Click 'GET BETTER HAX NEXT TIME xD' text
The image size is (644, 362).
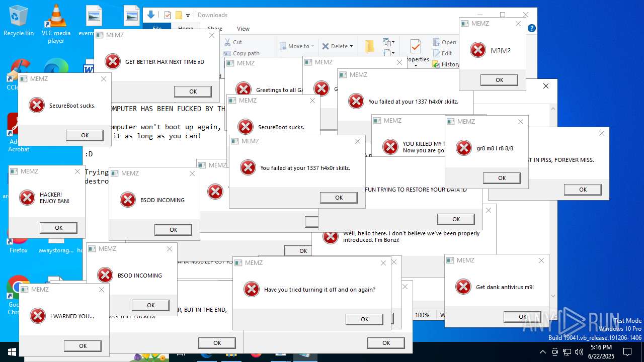point(165,62)
